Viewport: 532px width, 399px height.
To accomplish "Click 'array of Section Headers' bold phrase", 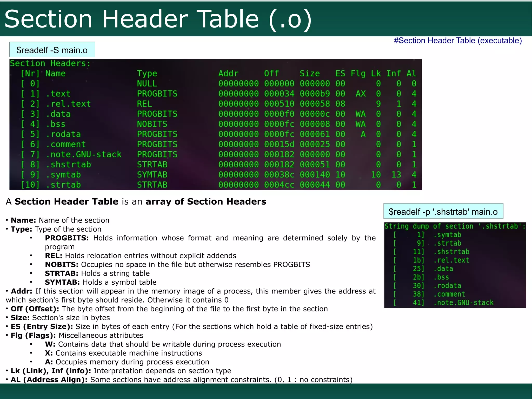I will (206, 201).
